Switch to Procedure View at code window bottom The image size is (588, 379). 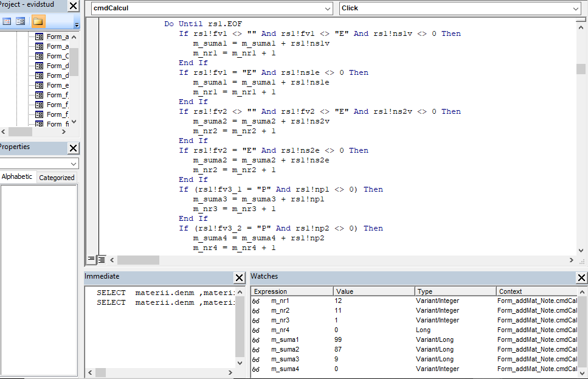click(x=91, y=260)
